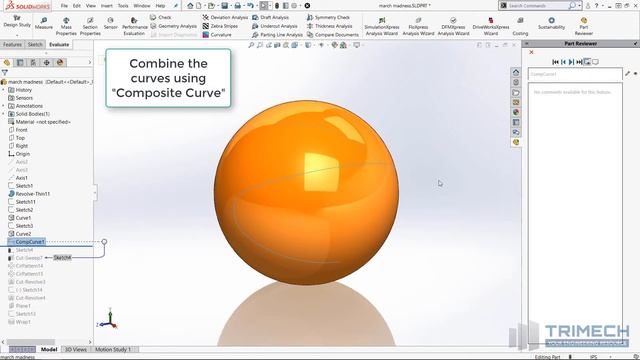Expand the Annotations tree node
The image size is (640, 360).
click(x=4, y=106)
